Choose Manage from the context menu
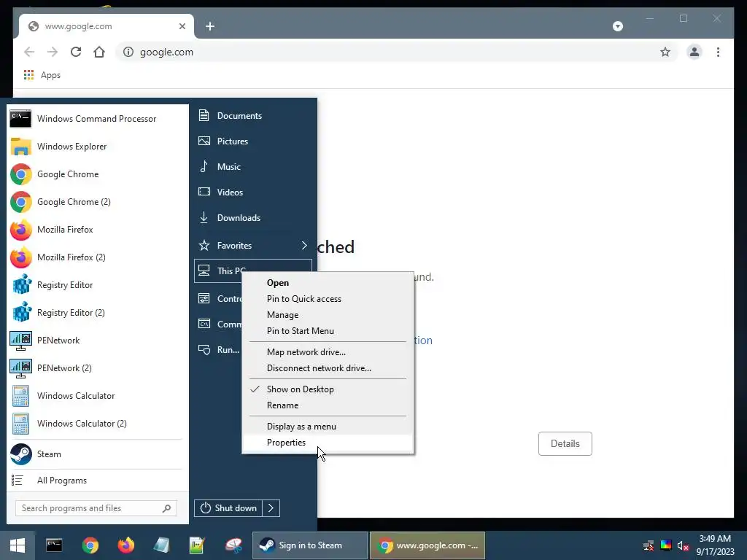The width and height of the screenshot is (747, 560). tap(328, 315)
